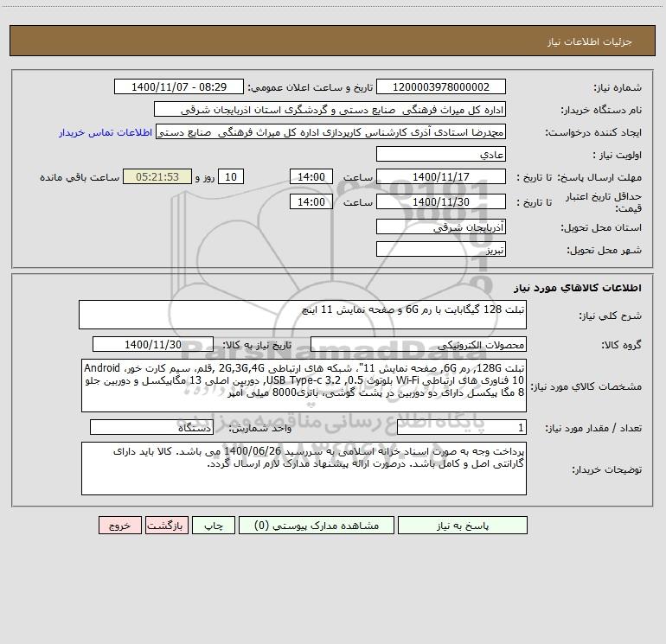
Task: Click the remaining days field 10
Action: 231,176
